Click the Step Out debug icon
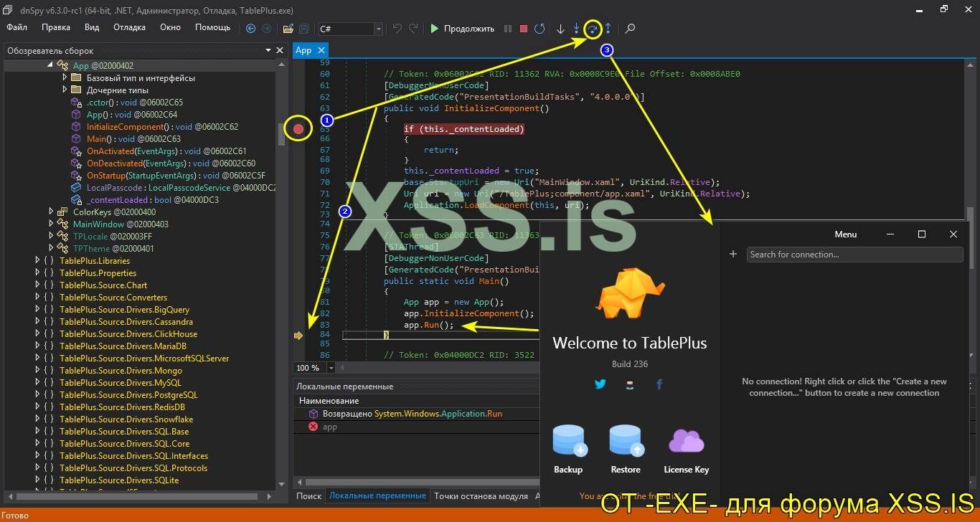 [608, 29]
